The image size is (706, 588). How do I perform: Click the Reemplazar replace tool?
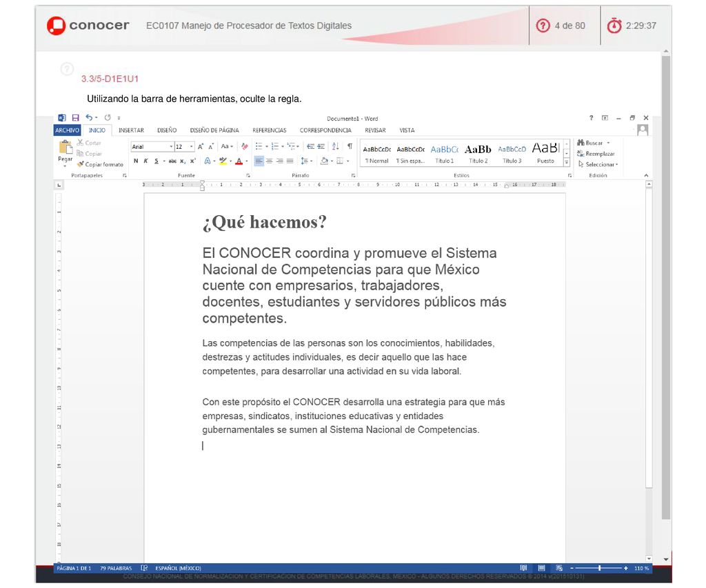(596, 154)
